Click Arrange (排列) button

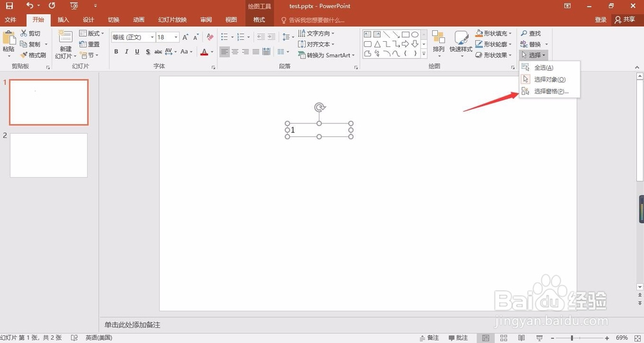point(438,44)
